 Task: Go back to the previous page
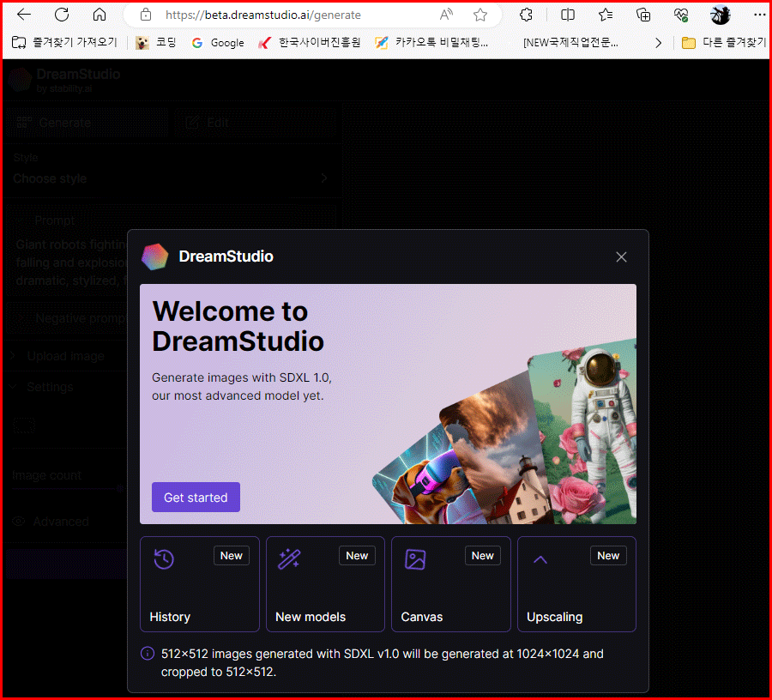tap(24, 15)
